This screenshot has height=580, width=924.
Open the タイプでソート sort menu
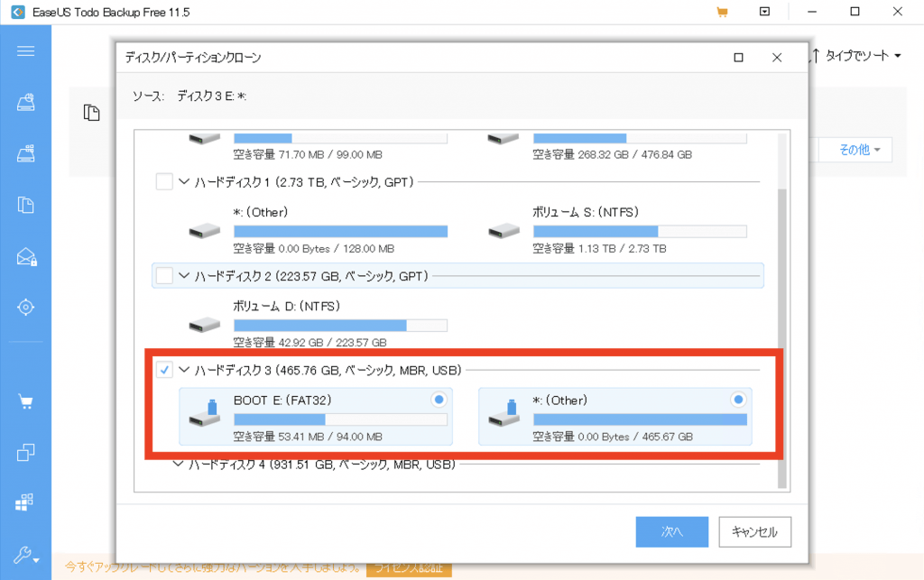click(857, 56)
